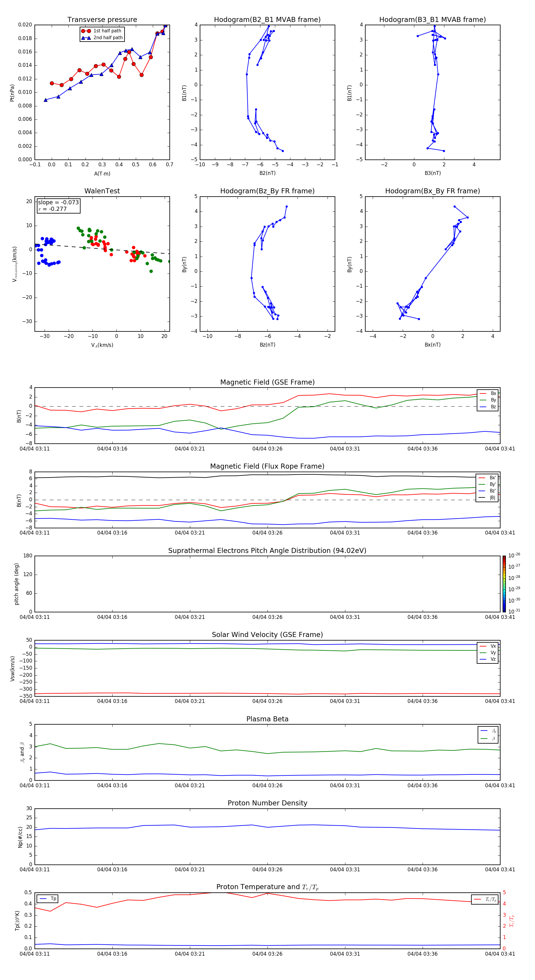Click the 'Np(#/cc)' y-axis label

tap(20, 837)
